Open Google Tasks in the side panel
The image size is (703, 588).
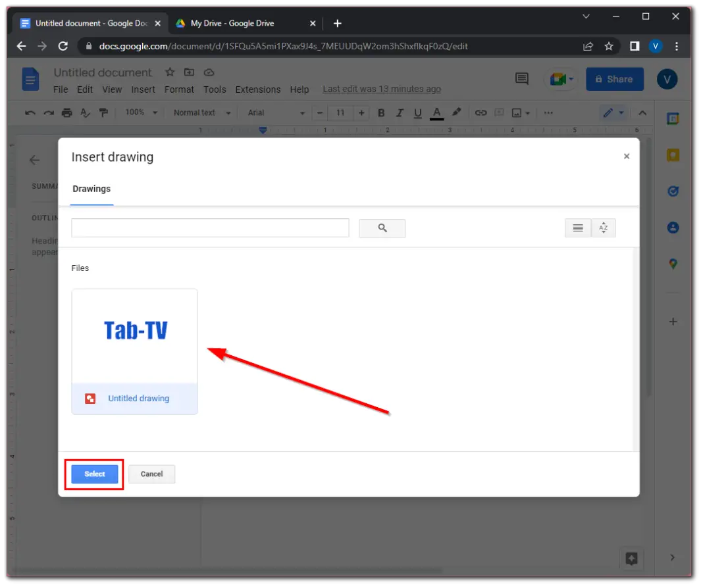click(673, 191)
